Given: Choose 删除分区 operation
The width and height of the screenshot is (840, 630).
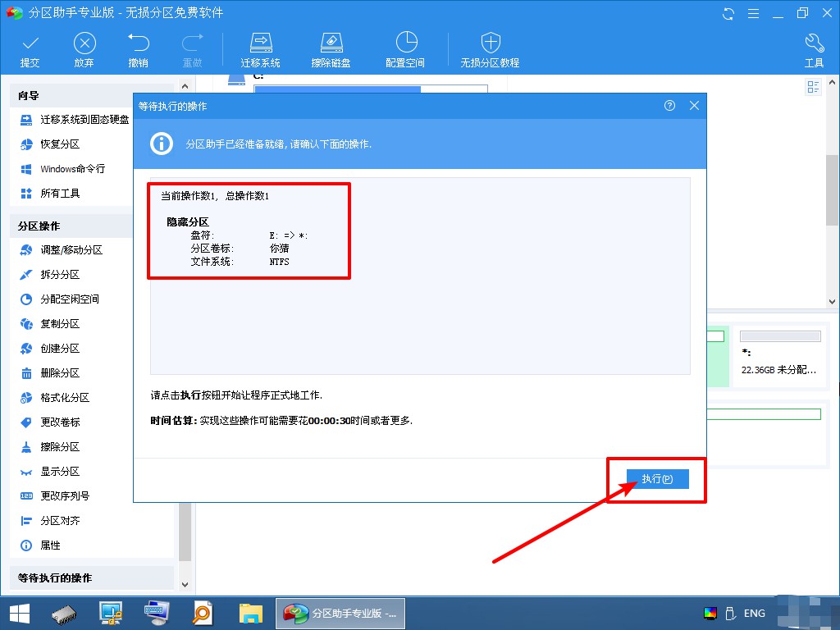Looking at the screenshot, I should click(50, 373).
